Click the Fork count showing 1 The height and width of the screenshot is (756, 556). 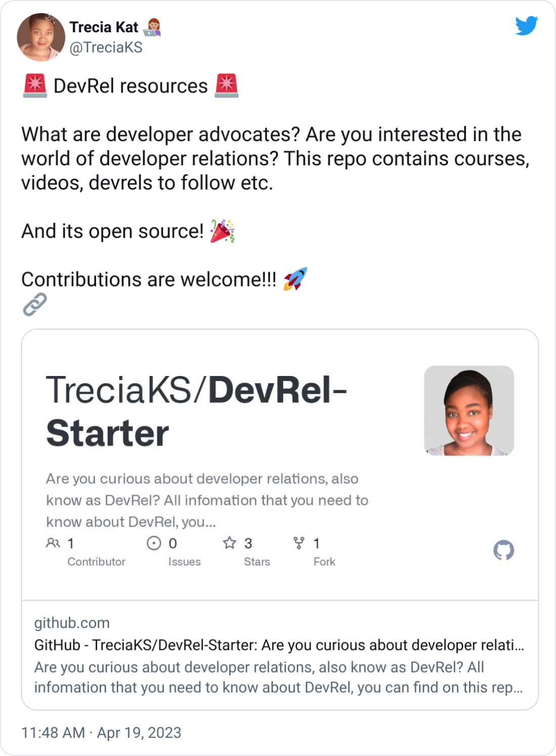(316, 544)
